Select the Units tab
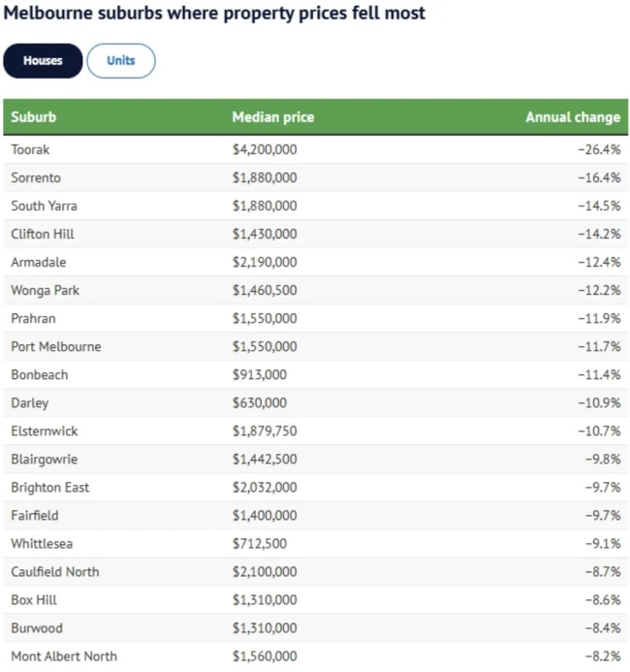 tap(121, 61)
